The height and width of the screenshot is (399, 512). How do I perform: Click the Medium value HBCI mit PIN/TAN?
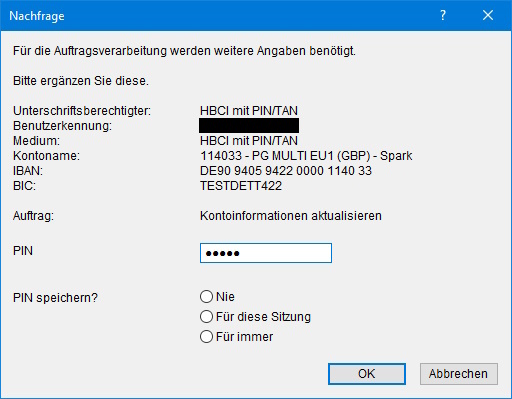pos(249,141)
